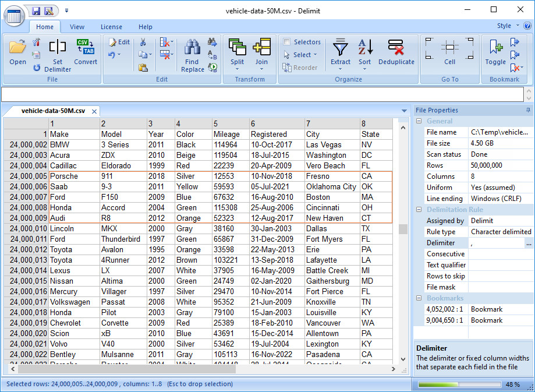Collapse the Bookmarks properties section
This screenshot has width=535, height=392.
(x=419, y=298)
